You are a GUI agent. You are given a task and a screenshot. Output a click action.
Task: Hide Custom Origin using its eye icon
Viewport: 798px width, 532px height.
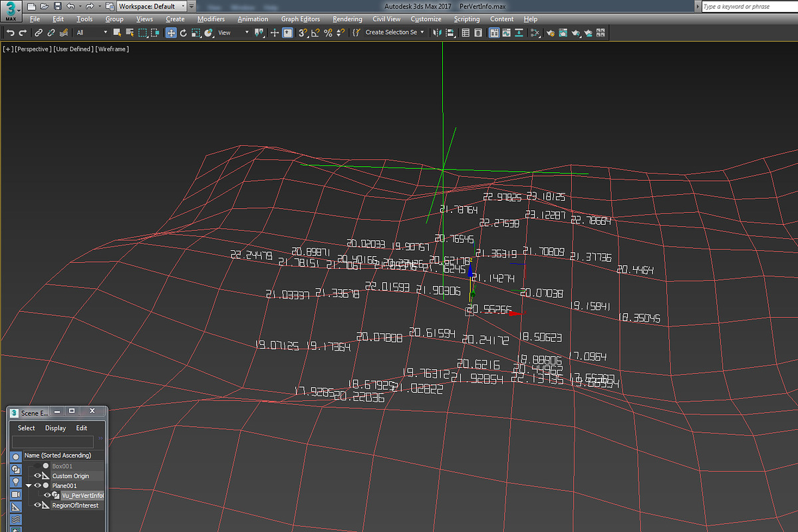pyautogui.click(x=38, y=476)
